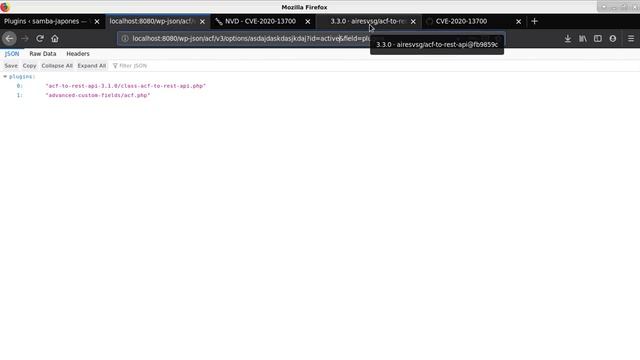Select the Headers viewer tab
This screenshot has width=640, height=360.
[x=78, y=53]
